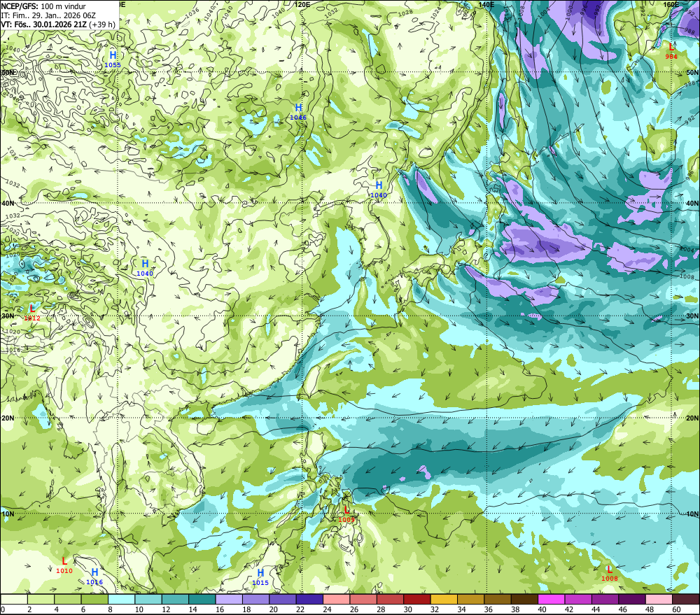700x615 pixels.
Task: Select the H 1055 high pressure marker
Action: [113, 59]
